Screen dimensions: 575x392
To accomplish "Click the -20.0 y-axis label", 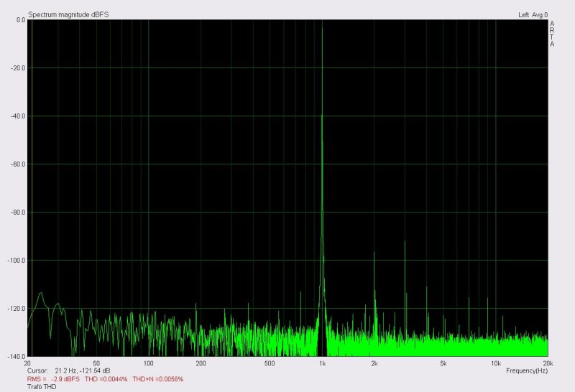I will pos(18,68).
